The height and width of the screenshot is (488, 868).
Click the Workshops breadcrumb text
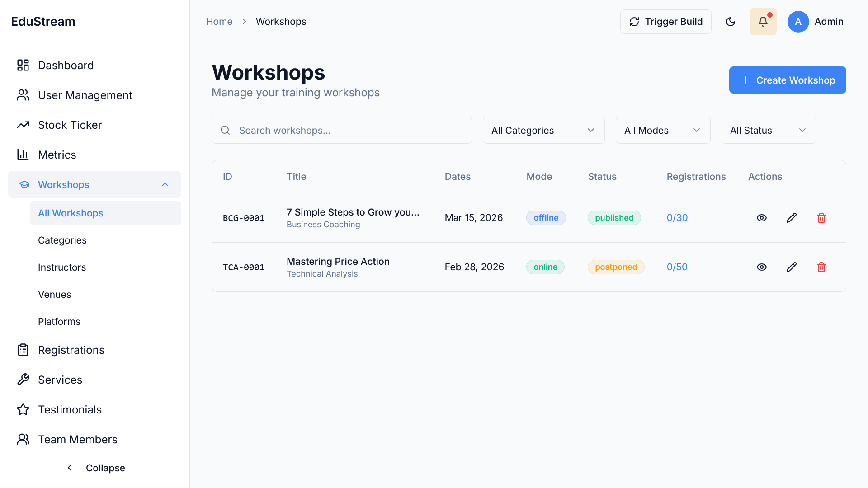point(281,22)
